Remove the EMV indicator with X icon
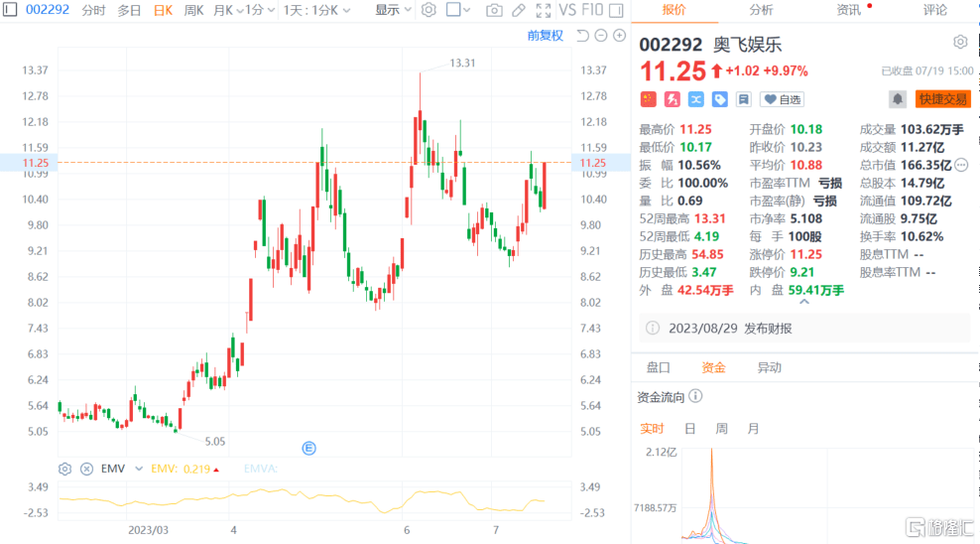This screenshot has height=544, width=980. (86, 469)
